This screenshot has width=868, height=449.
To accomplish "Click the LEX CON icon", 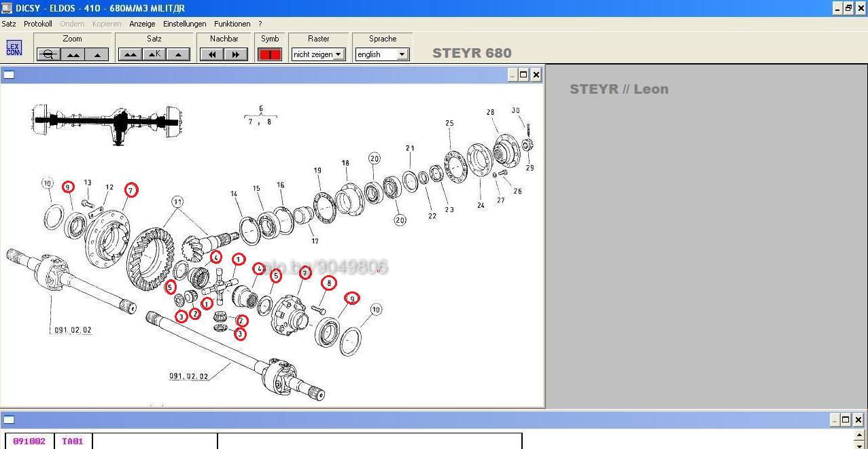I will 14,48.
